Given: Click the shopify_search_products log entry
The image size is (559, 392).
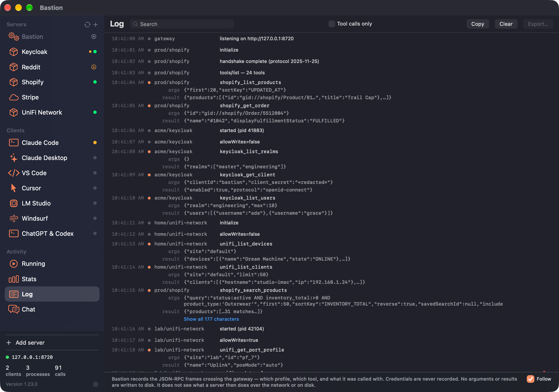Looking at the screenshot, I should pyautogui.click(x=253, y=290).
